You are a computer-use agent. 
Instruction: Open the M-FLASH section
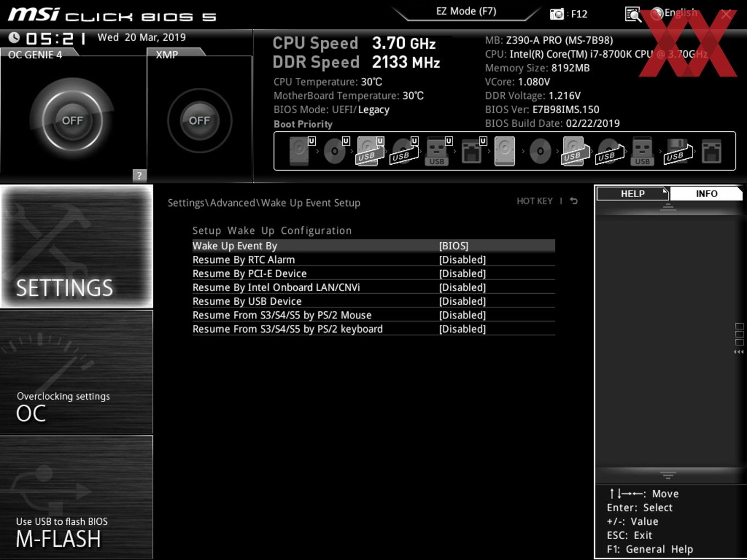click(x=76, y=497)
